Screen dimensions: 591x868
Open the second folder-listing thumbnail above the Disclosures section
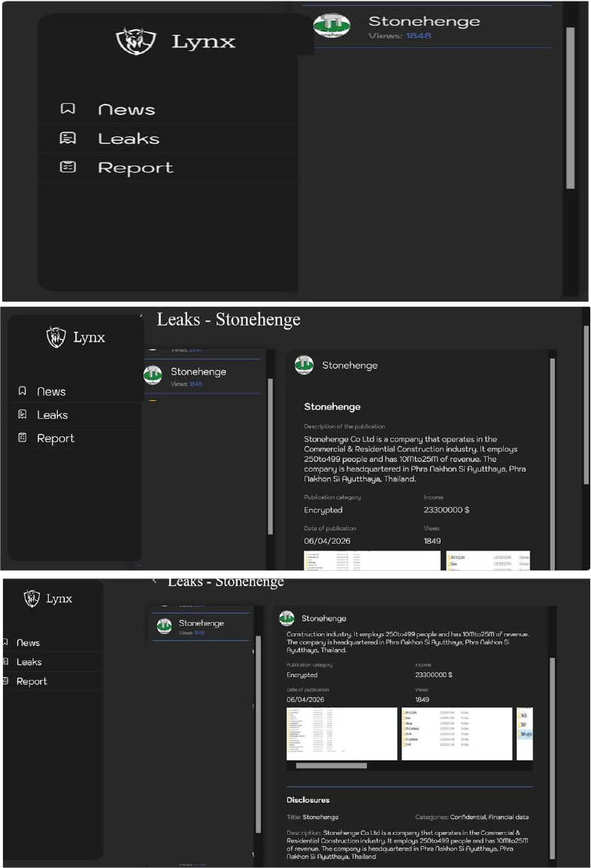click(x=456, y=733)
